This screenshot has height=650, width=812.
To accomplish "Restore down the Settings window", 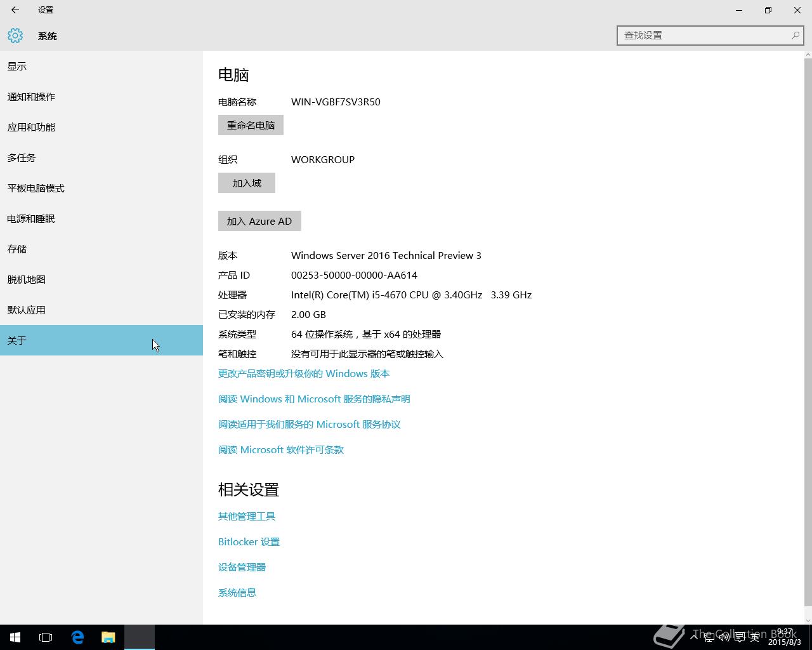I will point(768,10).
